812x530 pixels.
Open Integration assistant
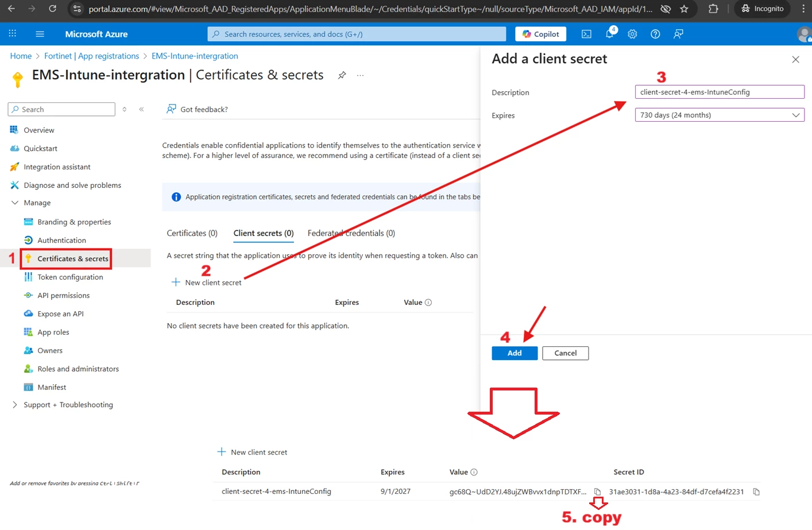57,167
